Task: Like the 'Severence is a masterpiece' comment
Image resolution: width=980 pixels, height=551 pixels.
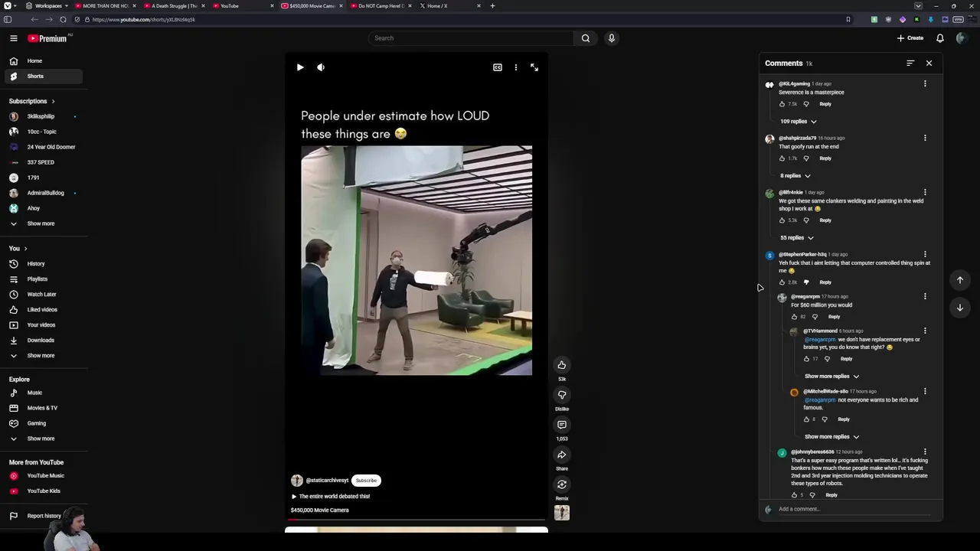Action: pyautogui.click(x=782, y=104)
